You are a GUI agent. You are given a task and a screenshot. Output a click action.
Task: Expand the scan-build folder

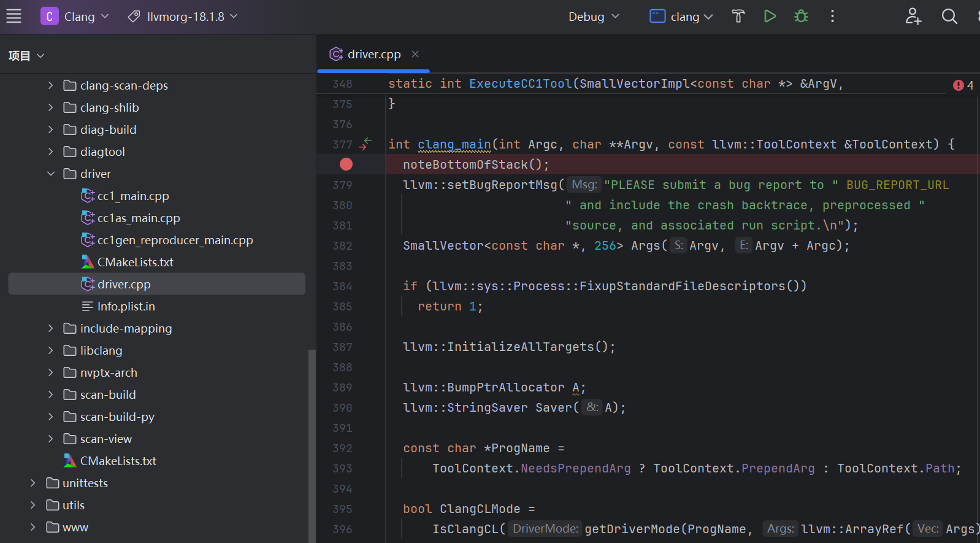pos(51,395)
